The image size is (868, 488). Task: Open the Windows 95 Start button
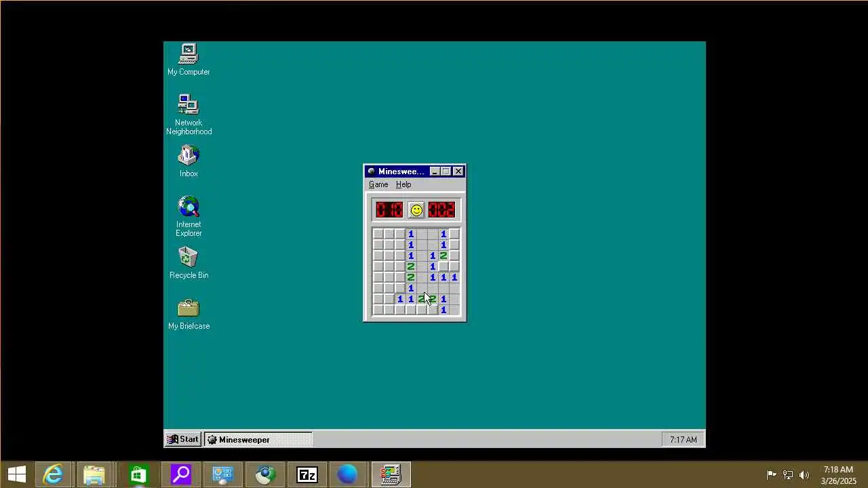183,439
